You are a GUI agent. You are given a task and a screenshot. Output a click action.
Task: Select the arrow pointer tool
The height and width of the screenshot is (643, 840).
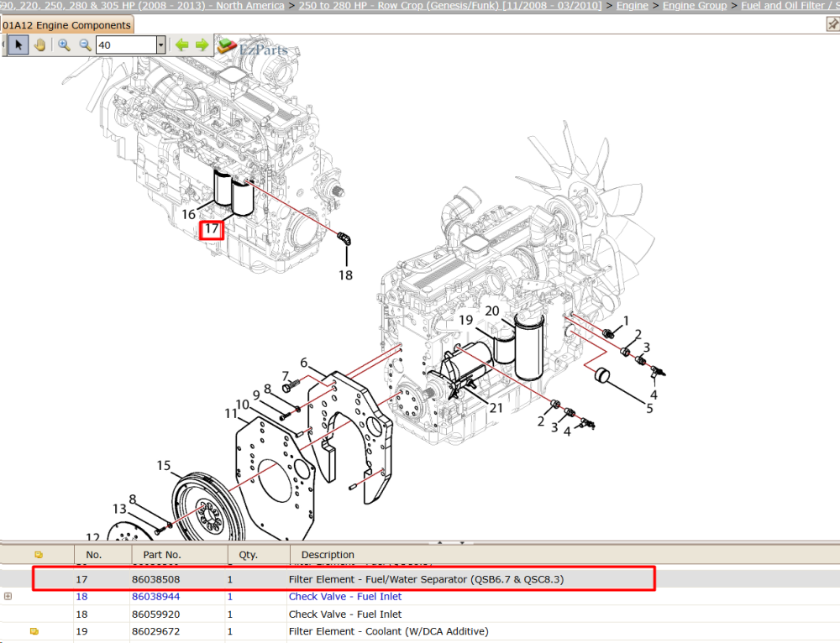tap(18, 45)
